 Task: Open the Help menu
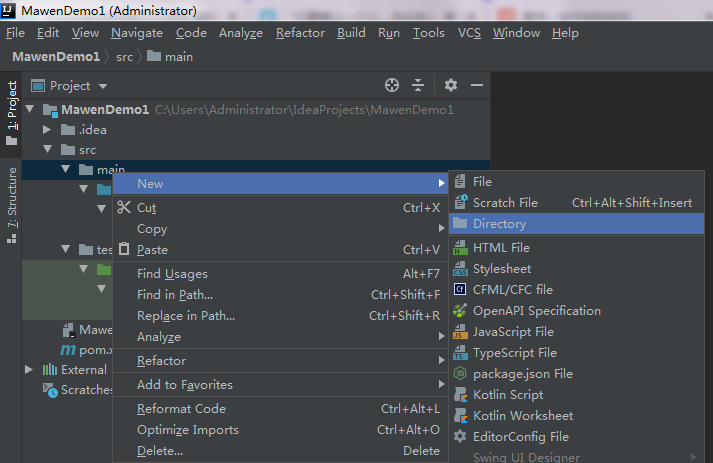tap(565, 33)
